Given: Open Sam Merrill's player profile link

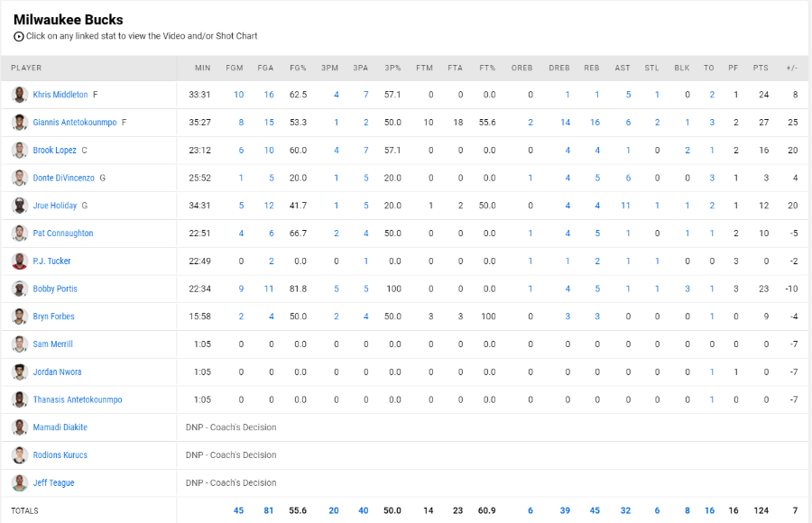Looking at the screenshot, I should (x=53, y=344).
